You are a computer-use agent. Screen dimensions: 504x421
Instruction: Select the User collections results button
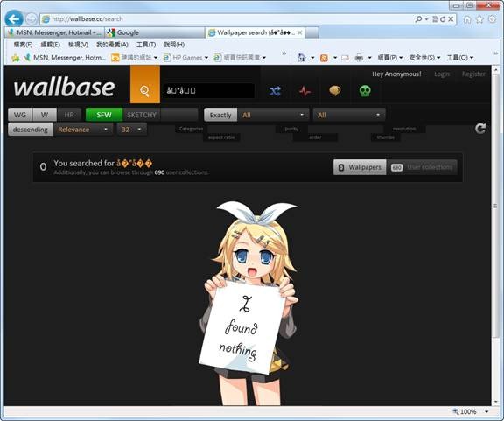(x=422, y=167)
